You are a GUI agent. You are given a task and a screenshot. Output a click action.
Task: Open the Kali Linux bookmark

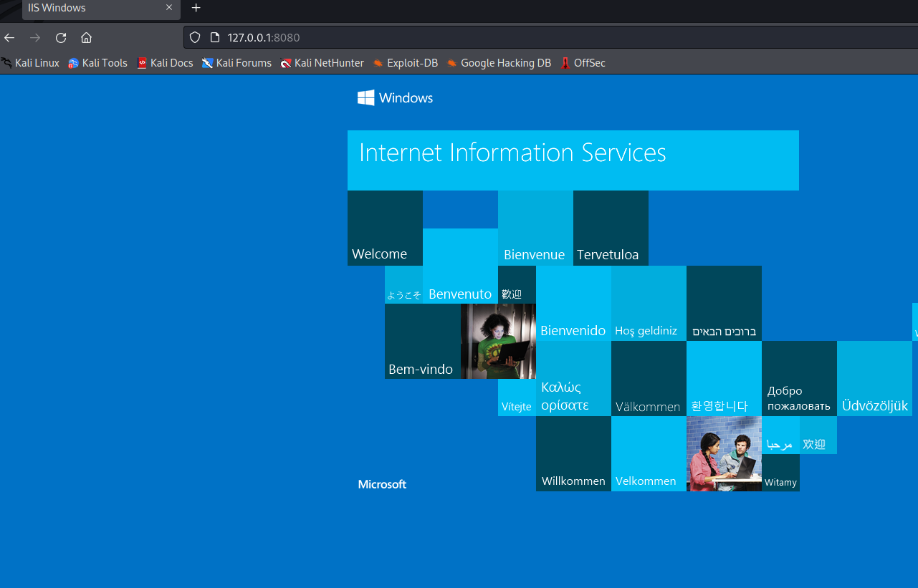click(x=30, y=63)
